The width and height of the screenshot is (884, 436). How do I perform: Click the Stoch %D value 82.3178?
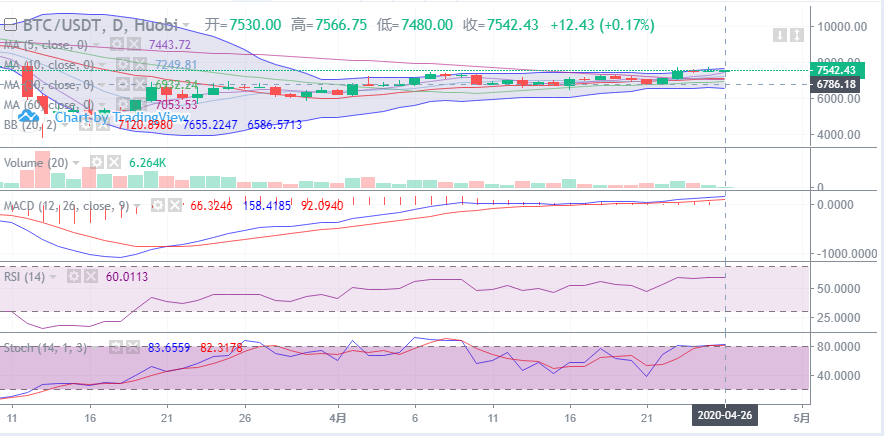(x=222, y=348)
